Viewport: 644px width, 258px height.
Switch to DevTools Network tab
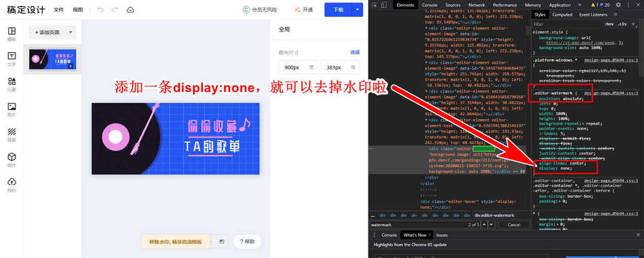point(477,5)
